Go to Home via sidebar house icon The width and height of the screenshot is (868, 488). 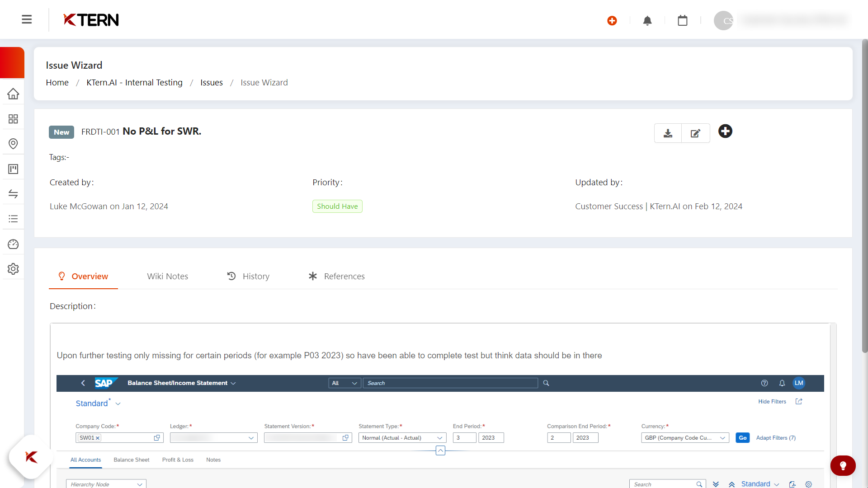(13, 94)
